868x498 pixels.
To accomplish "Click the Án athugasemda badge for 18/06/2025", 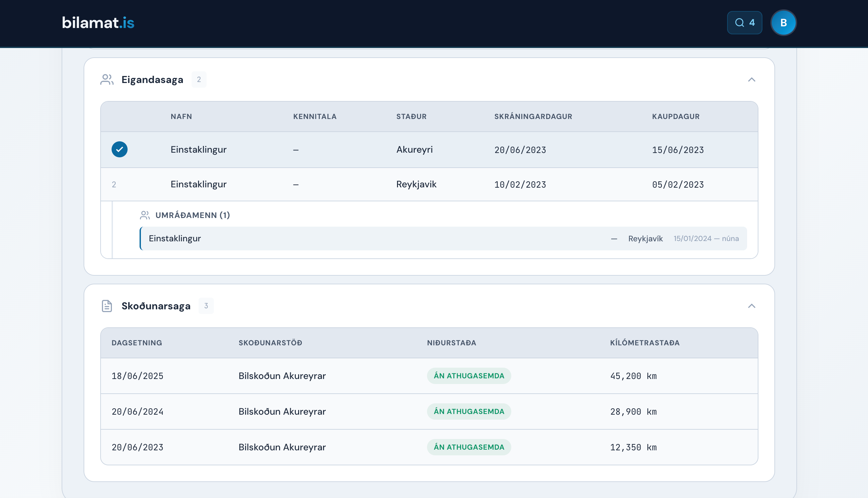I will [x=469, y=376].
